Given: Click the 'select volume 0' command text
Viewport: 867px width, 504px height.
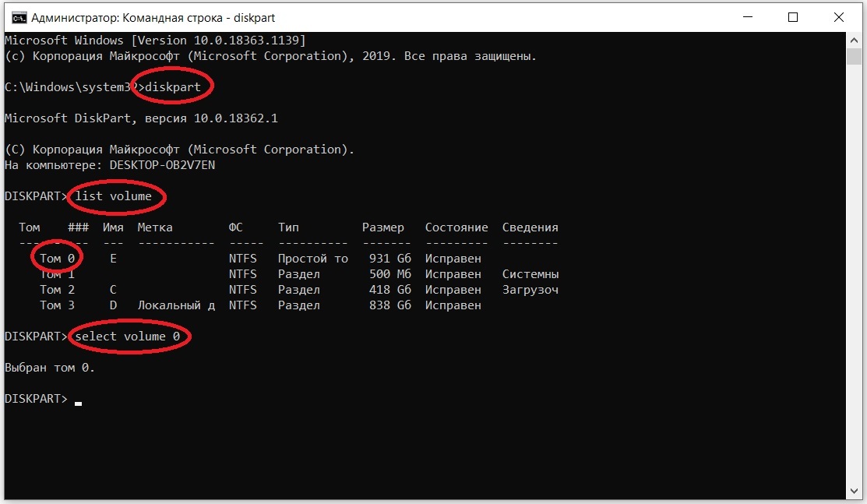Looking at the screenshot, I should click(127, 337).
